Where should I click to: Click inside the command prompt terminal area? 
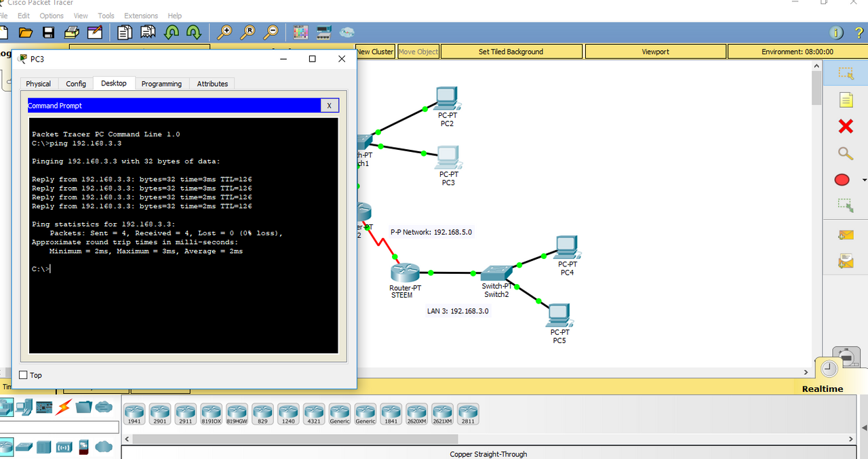[x=183, y=235]
